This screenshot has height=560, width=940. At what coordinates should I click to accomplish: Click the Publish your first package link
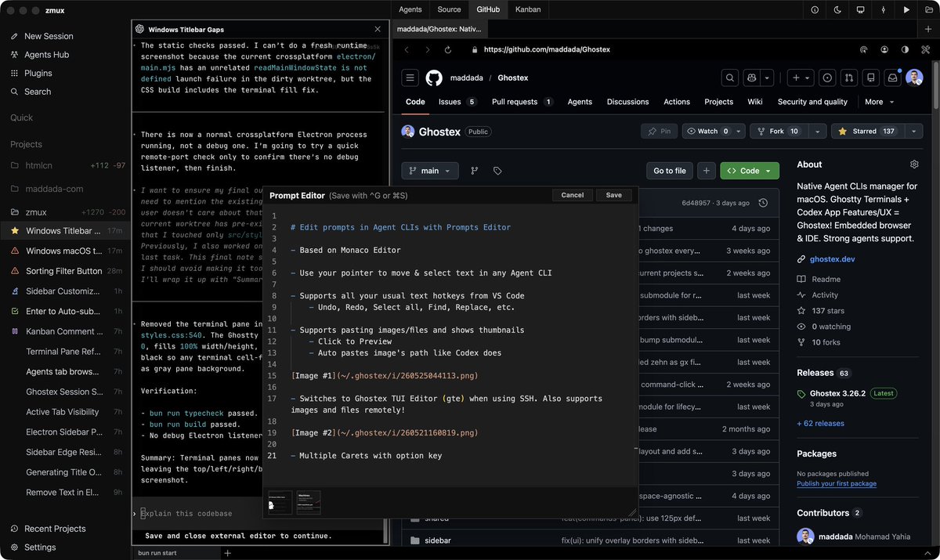click(837, 483)
